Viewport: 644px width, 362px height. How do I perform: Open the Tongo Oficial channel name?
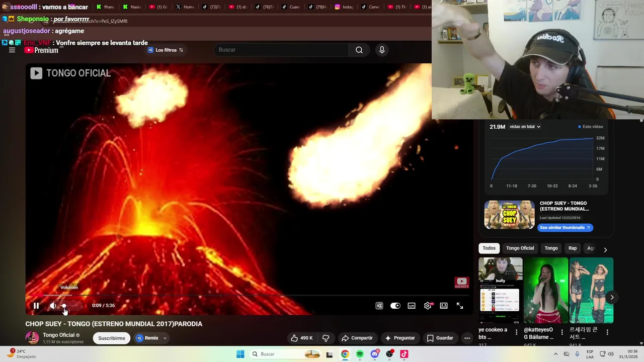point(58,335)
